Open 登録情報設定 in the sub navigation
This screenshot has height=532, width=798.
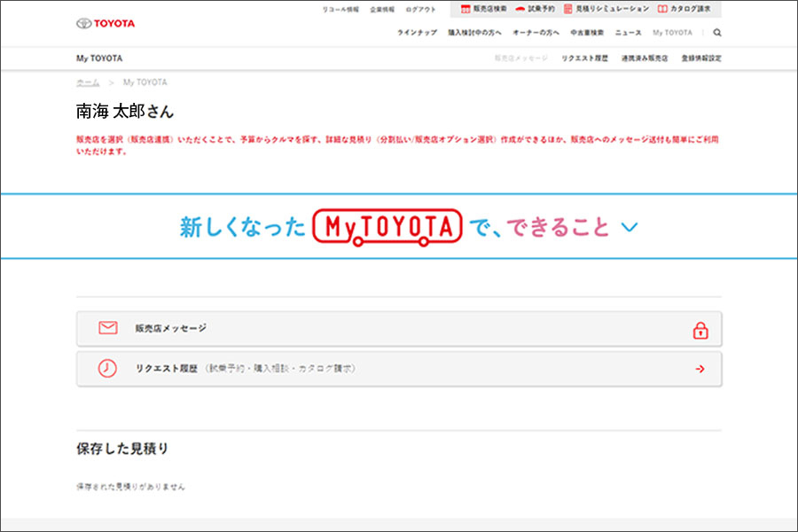pyautogui.click(x=701, y=59)
